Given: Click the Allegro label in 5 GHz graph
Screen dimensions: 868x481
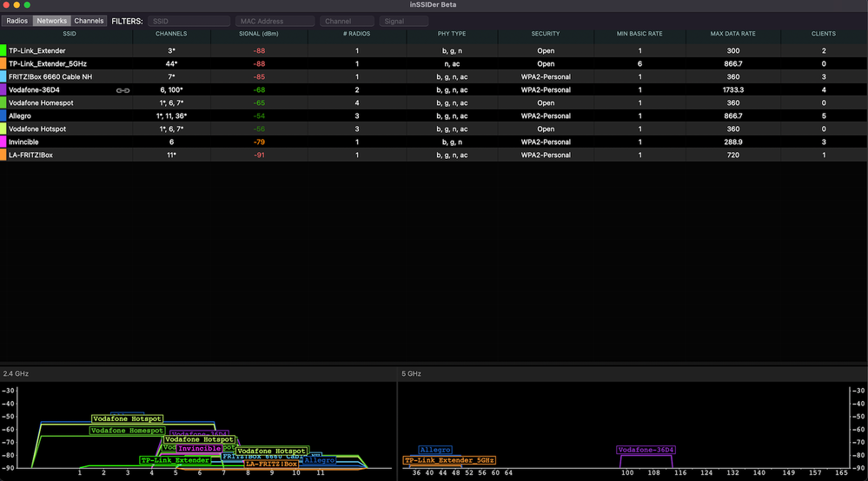Looking at the screenshot, I should pyautogui.click(x=435, y=450).
